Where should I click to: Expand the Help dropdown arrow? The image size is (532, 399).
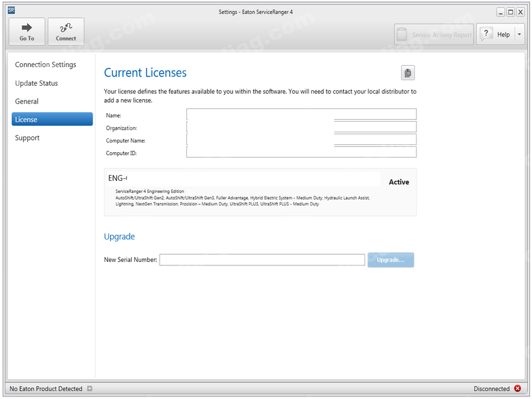(x=519, y=35)
